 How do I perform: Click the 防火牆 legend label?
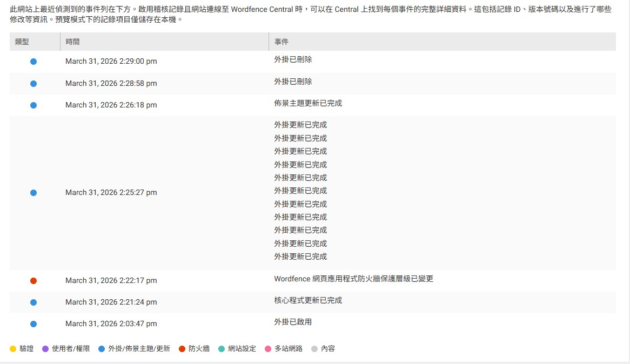pyautogui.click(x=199, y=349)
